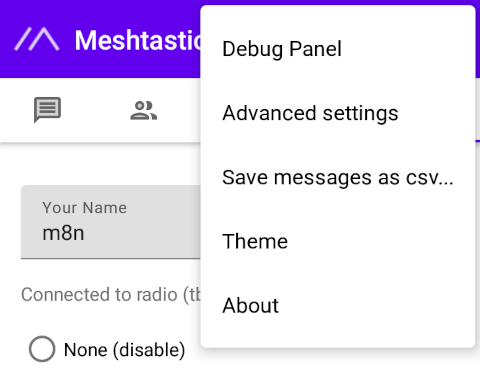The image size is (480, 377).
Task: Click white padding above Debug Panel entry
Action: (x=338, y=11)
